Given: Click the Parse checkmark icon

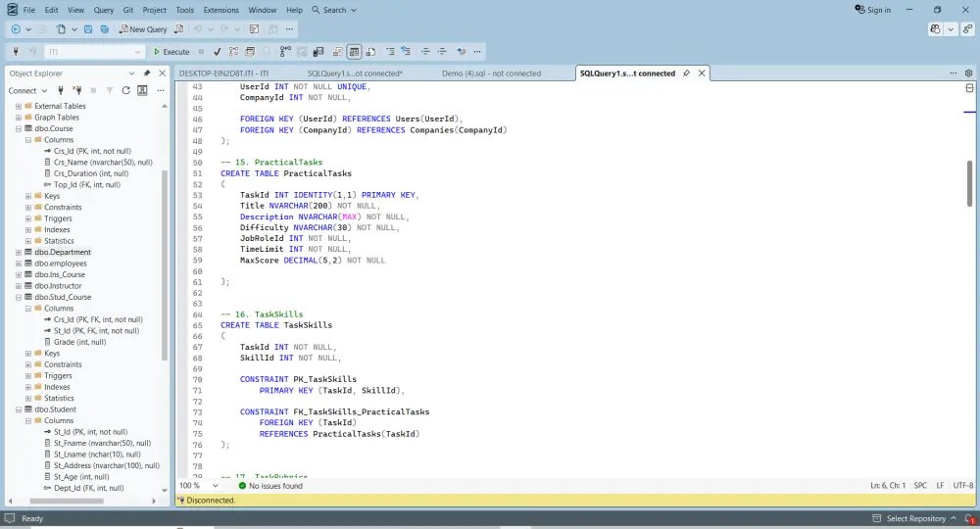Looking at the screenshot, I should pos(217,52).
